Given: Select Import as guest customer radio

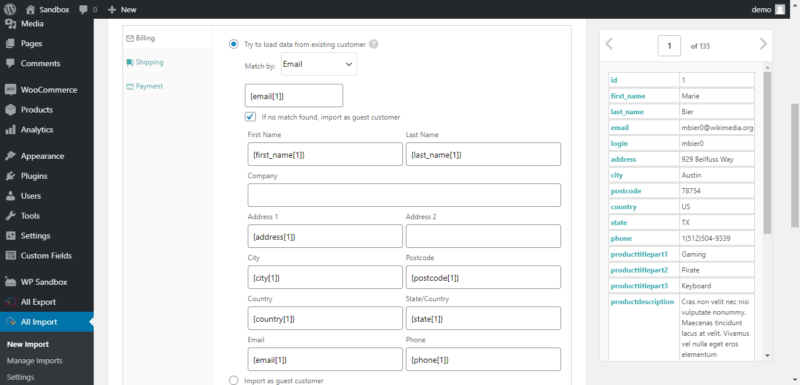Looking at the screenshot, I should 234,380.
